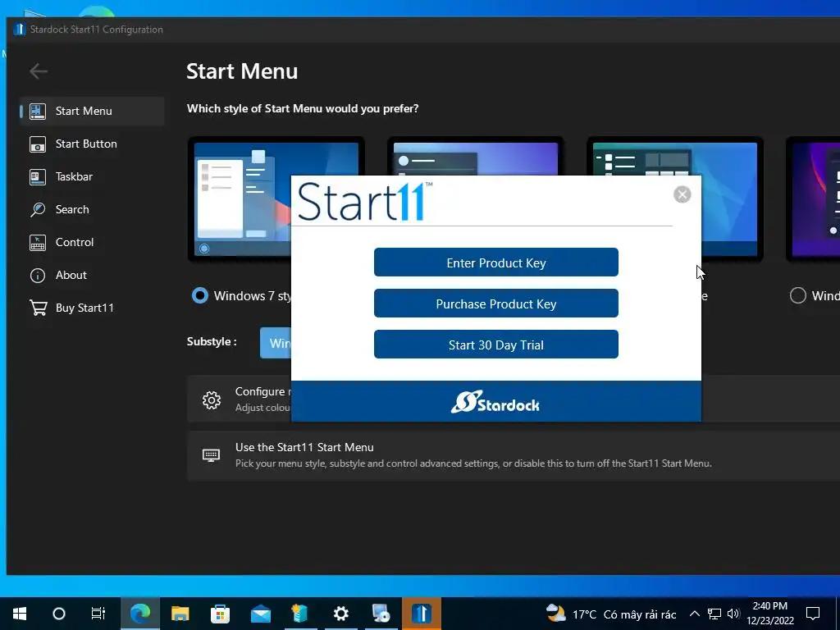Open the clock showing 2:40 PM

[769, 614]
